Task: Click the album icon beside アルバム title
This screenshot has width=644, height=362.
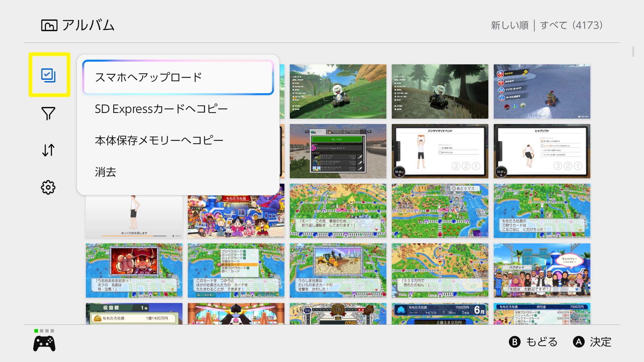Action: click(49, 25)
